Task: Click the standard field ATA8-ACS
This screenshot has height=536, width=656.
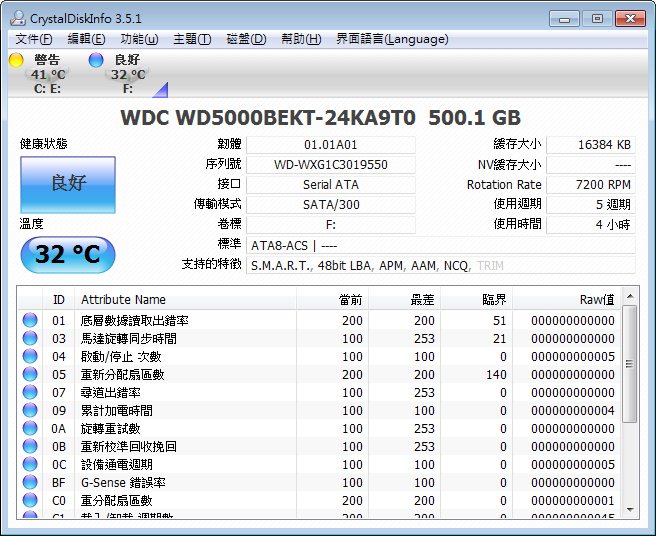Action: [x=441, y=246]
